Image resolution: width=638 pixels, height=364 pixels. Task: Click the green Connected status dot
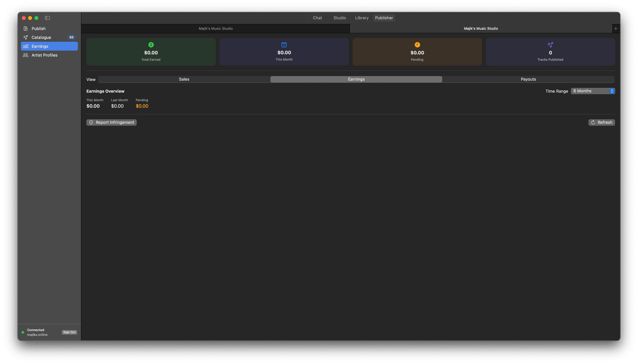pos(23,332)
